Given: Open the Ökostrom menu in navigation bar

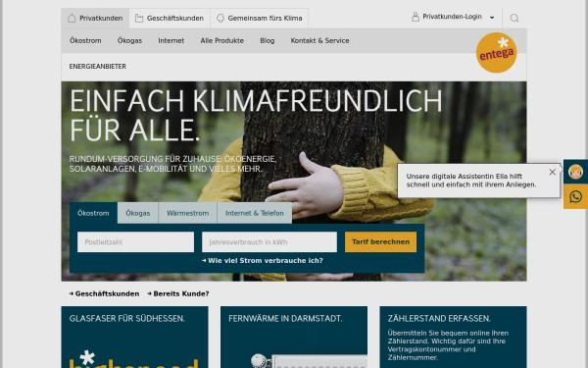Looking at the screenshot, I should click(x=85, y=40).
